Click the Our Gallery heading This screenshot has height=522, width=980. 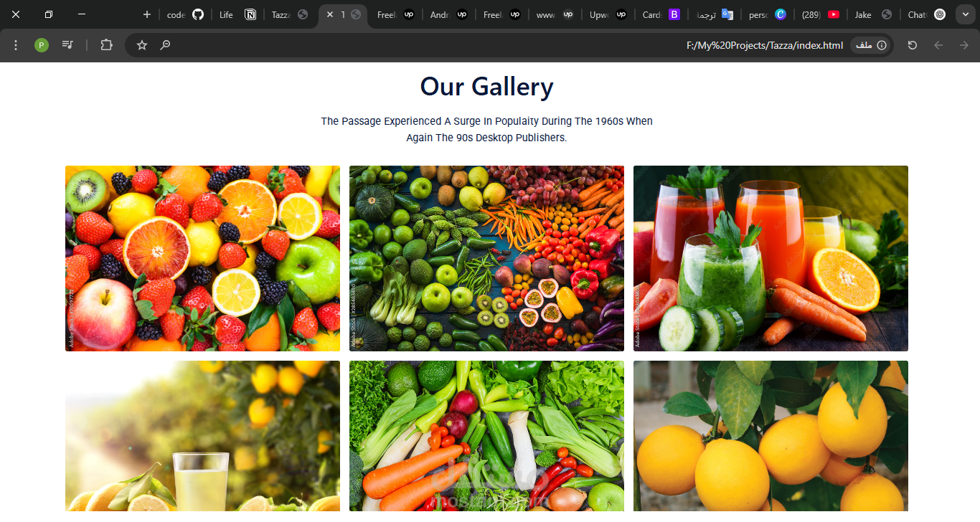click(x=486, y=87)
